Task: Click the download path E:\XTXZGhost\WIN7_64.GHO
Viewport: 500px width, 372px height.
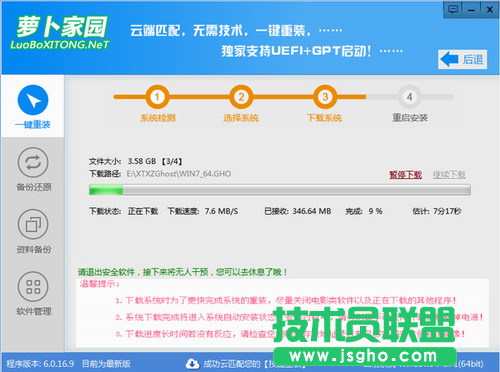Action: coord(179,174)
